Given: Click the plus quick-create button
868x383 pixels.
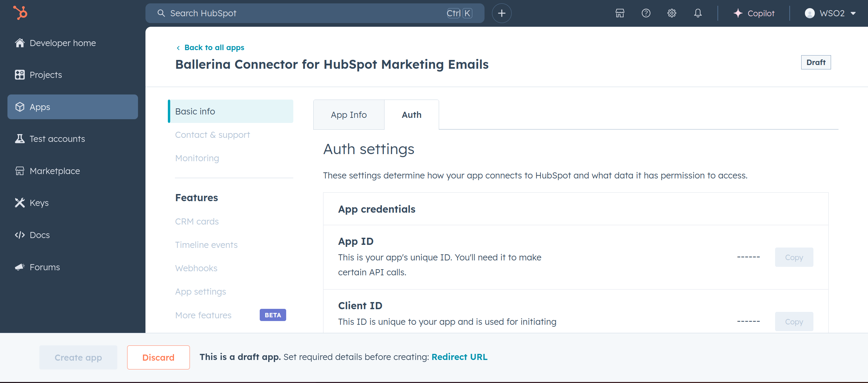Looking at the screenshot, I should click(501, 13).
